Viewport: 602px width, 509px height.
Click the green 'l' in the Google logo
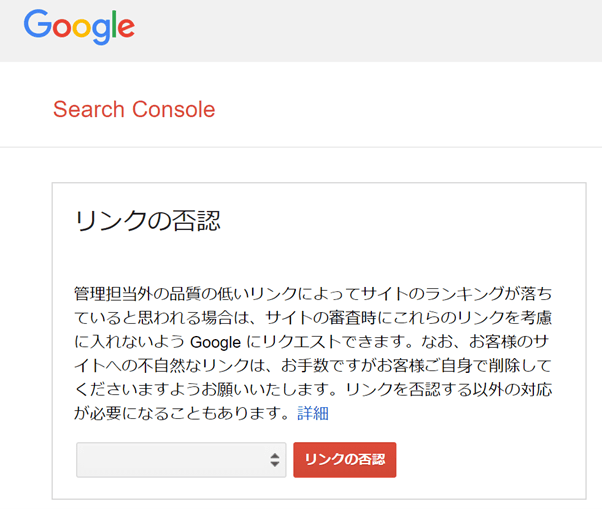[113, 25]
